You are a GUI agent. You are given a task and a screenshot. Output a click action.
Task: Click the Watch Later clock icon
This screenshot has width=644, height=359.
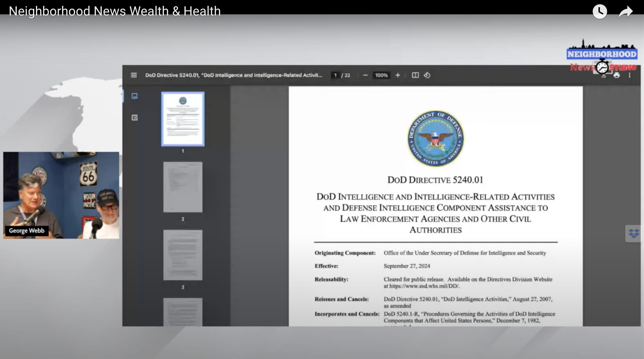point(599,11)
